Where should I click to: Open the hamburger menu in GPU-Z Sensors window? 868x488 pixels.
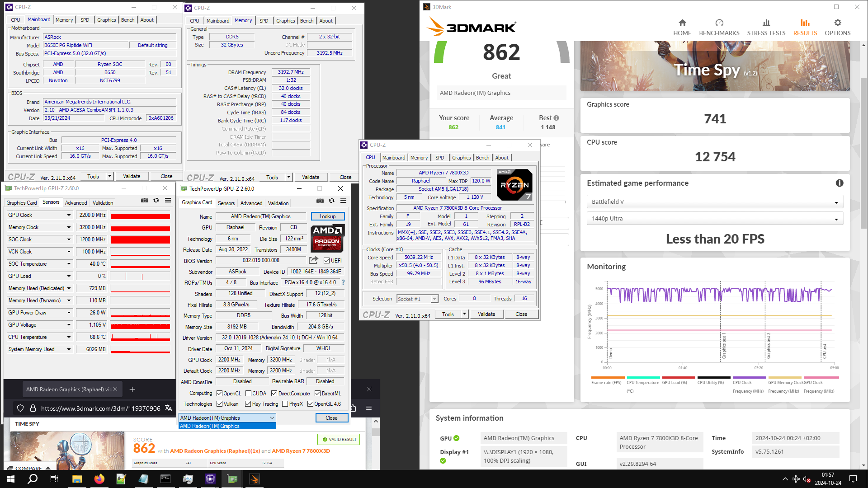click(x=168, y=201)
